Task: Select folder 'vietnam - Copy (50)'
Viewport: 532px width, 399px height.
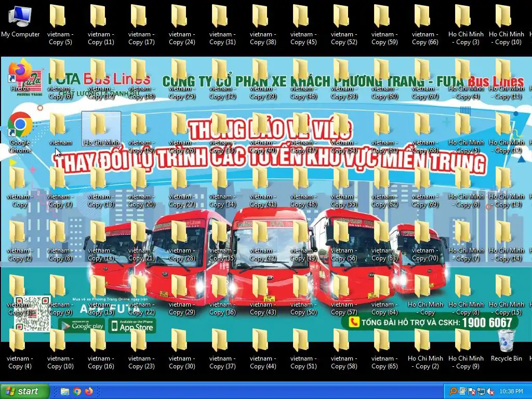Action: click(303, 295)
